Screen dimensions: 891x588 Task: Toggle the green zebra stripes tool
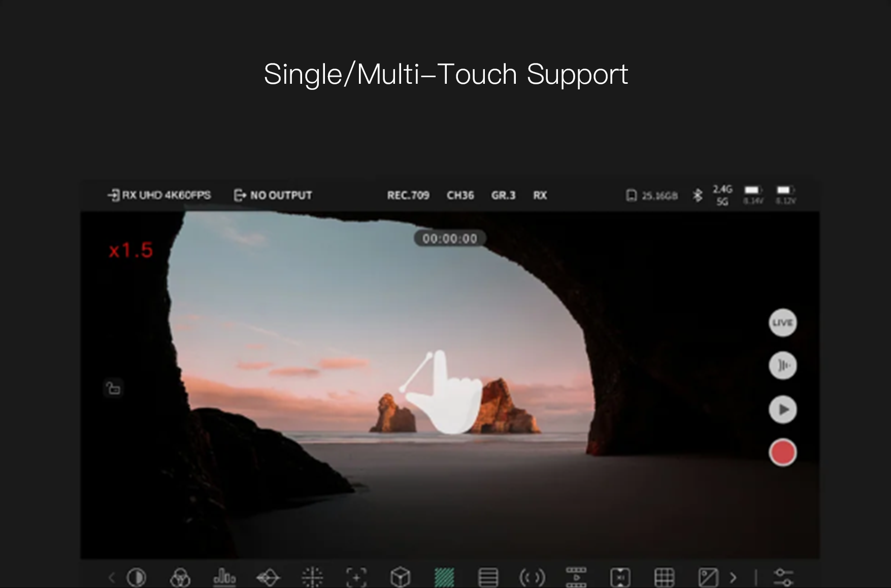coord(444,577)
